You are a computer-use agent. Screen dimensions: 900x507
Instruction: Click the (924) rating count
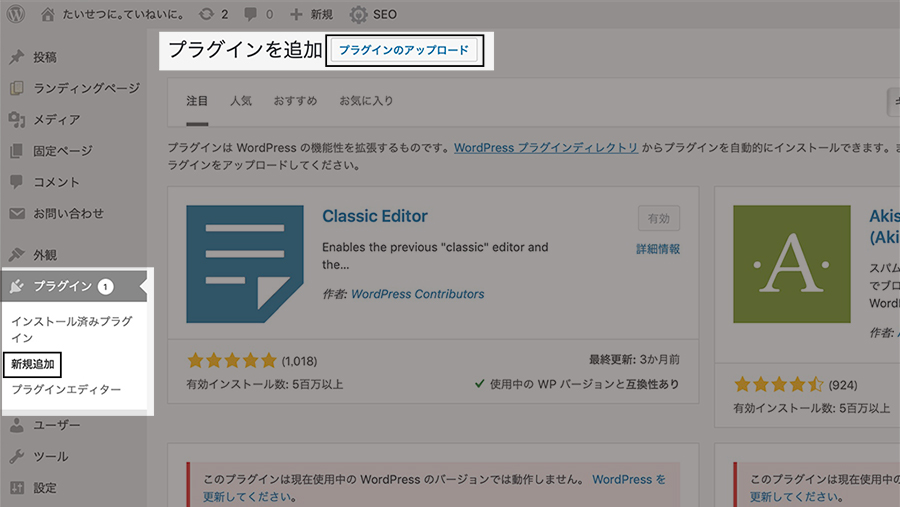tap(843, 385)
